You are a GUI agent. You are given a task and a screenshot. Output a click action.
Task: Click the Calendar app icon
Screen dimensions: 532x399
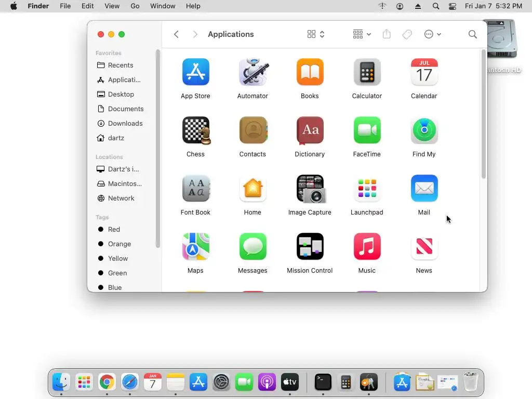point(424,72)
